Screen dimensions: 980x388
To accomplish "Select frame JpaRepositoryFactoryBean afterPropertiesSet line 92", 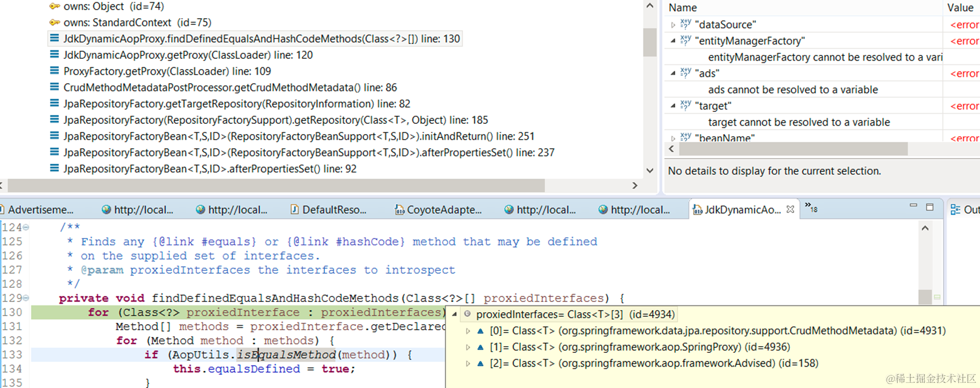I will click(x=210, y=169).
